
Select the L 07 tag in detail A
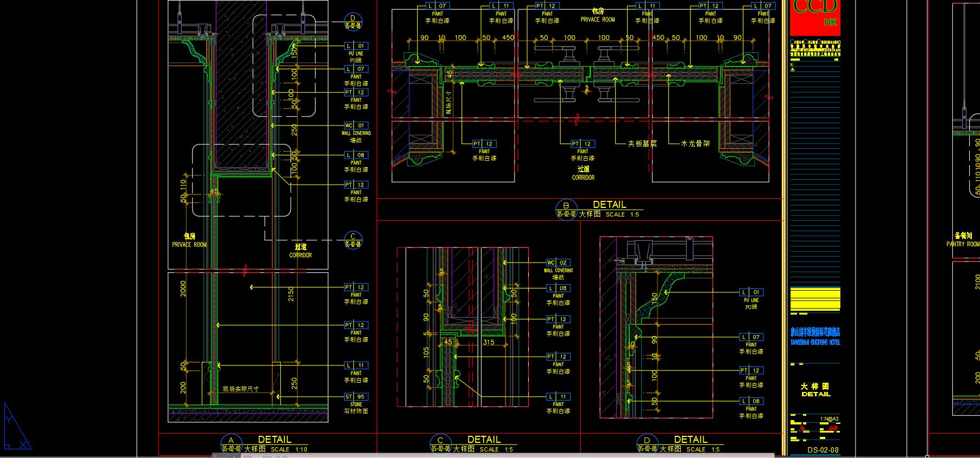click(356, 69)
